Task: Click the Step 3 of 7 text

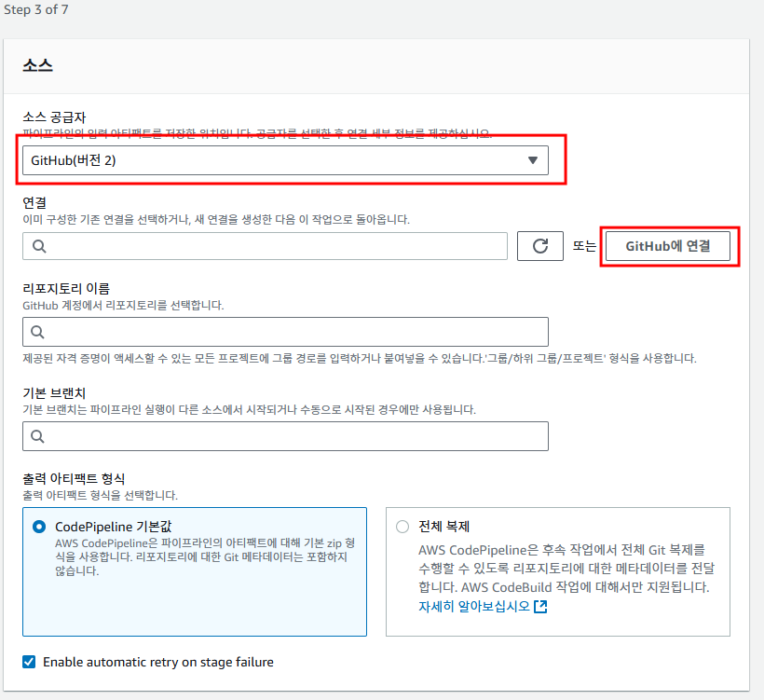Action: click(36, 9)
